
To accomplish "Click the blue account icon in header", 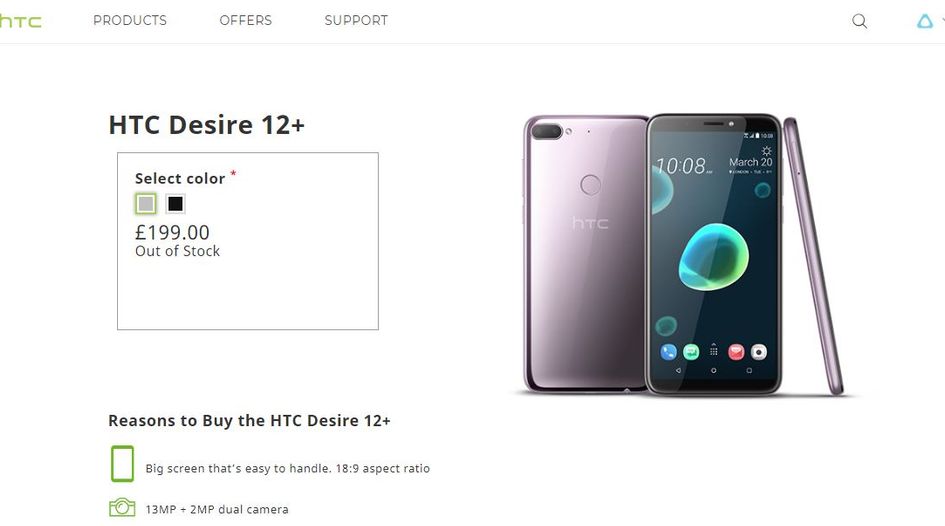I will (925, 21).
